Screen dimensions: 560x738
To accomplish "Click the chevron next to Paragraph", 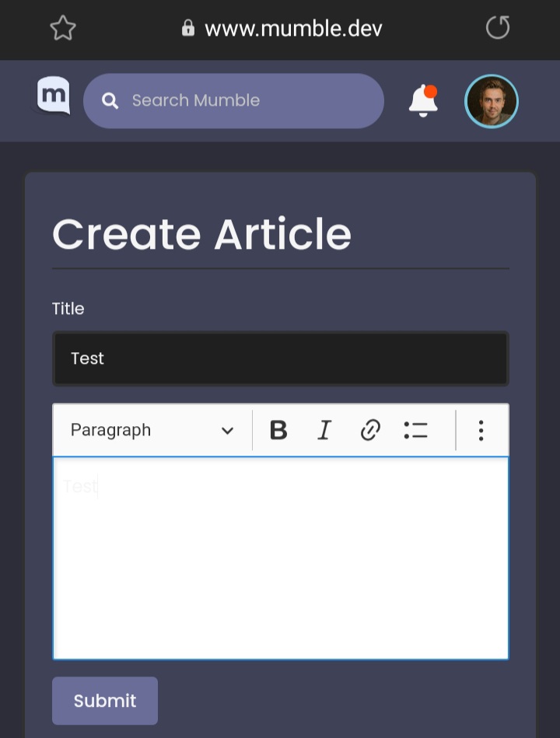I will pyautogui.click(x=226, y=430).
